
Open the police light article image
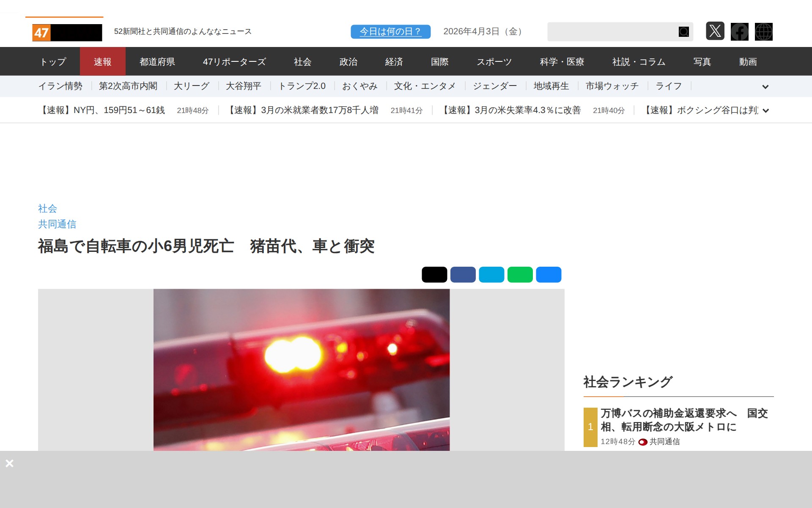click(301, 369)
